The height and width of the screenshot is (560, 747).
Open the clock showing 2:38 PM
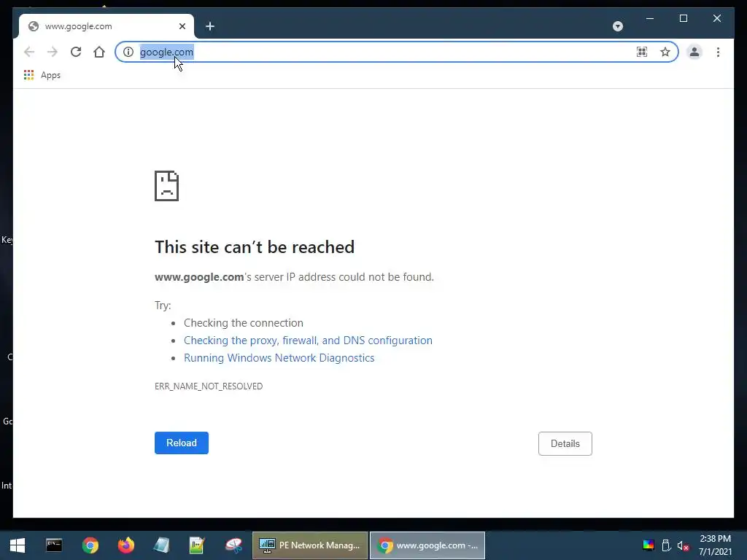(715, 545)
